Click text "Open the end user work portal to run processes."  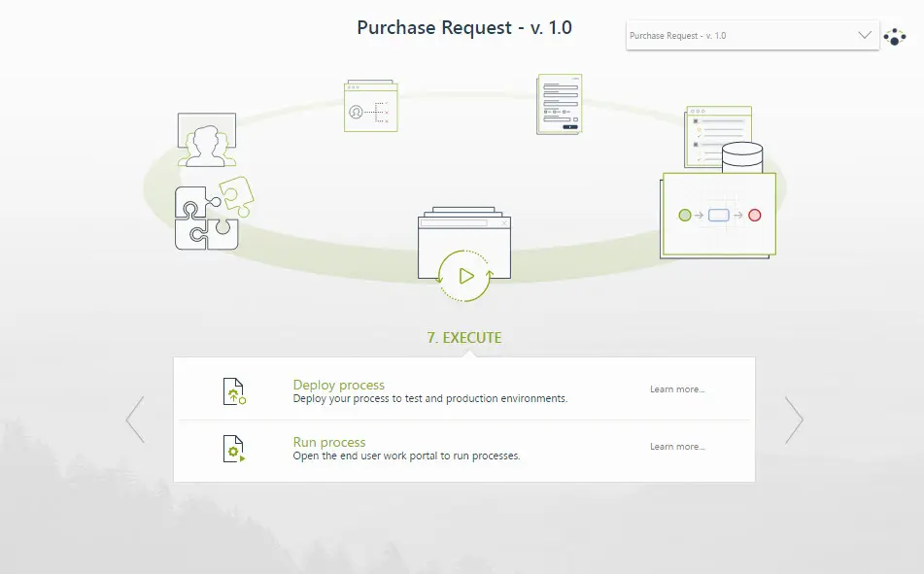(x=406, y=456)
